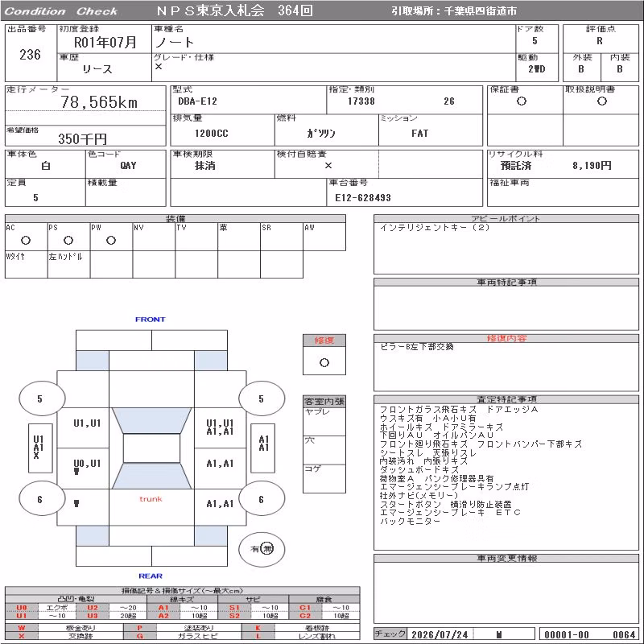Select interior damage row ヤブレ
The image size is (644, 644).
[324, 421]
